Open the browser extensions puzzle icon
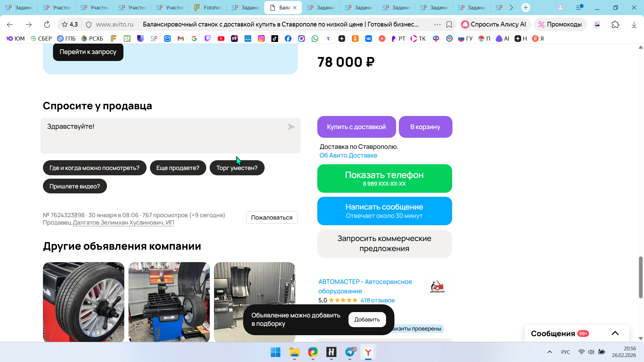This screenshot has width=644, height=362. click(x=615, y=24)
